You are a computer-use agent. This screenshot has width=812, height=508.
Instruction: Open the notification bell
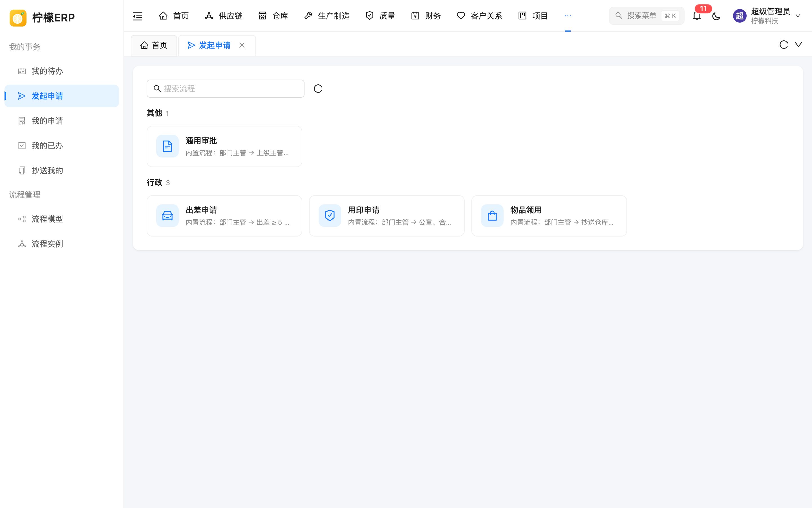click(x=697, y=16)
